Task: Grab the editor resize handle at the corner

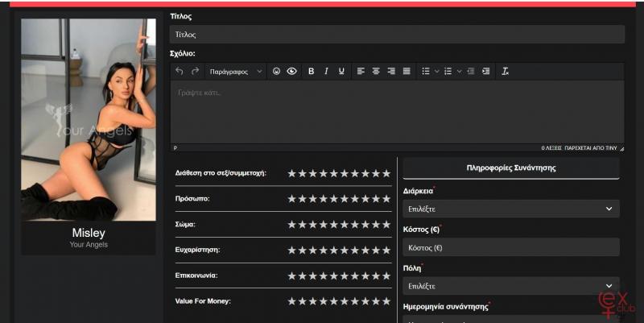Action: coord(621,149)
